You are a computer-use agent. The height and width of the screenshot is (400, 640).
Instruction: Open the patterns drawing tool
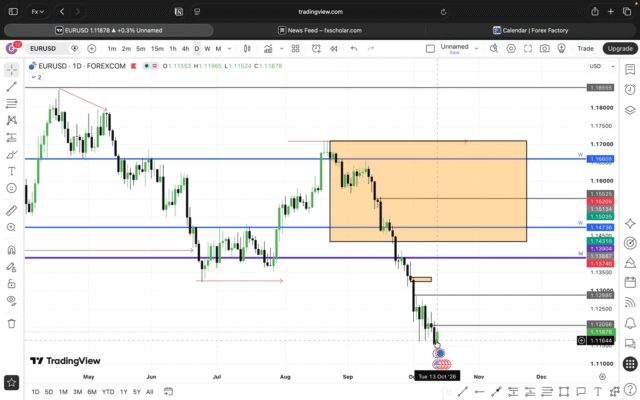click(x=11, y=120)
